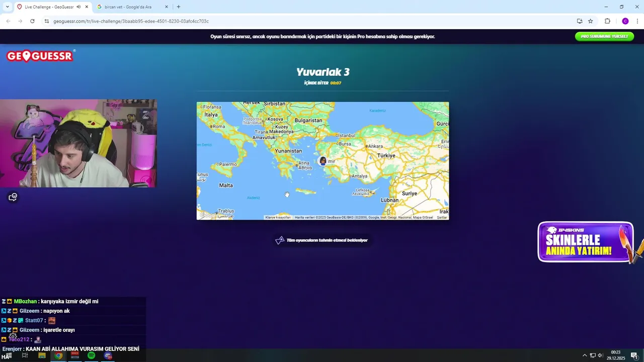This screenshot has height=362, width=644.
Task: Open the Klavye kısayolları map link
Action: coord(278,217)
